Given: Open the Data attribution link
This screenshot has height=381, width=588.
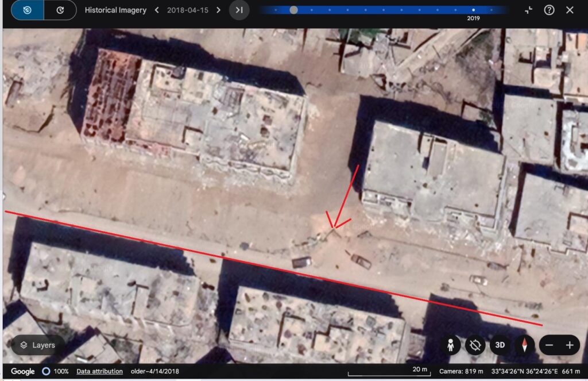Looking at the screenshot, I should coord(99,371).
